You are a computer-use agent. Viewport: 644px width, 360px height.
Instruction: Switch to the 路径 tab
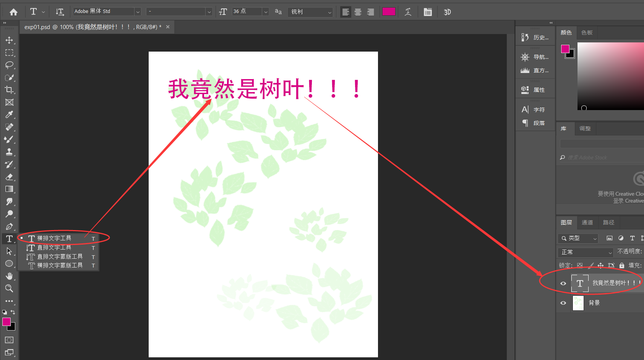(608, 222)
